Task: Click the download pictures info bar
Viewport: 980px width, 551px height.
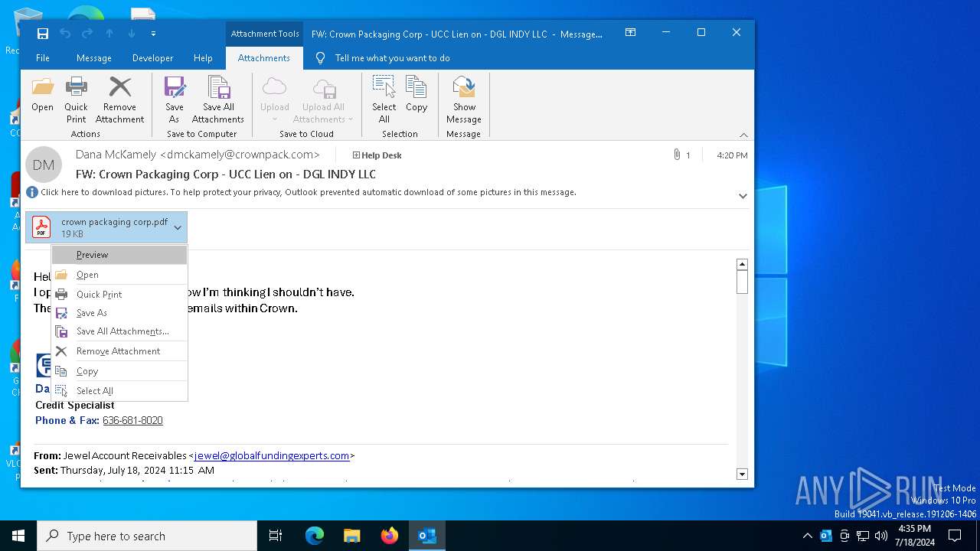Action: 306,192
